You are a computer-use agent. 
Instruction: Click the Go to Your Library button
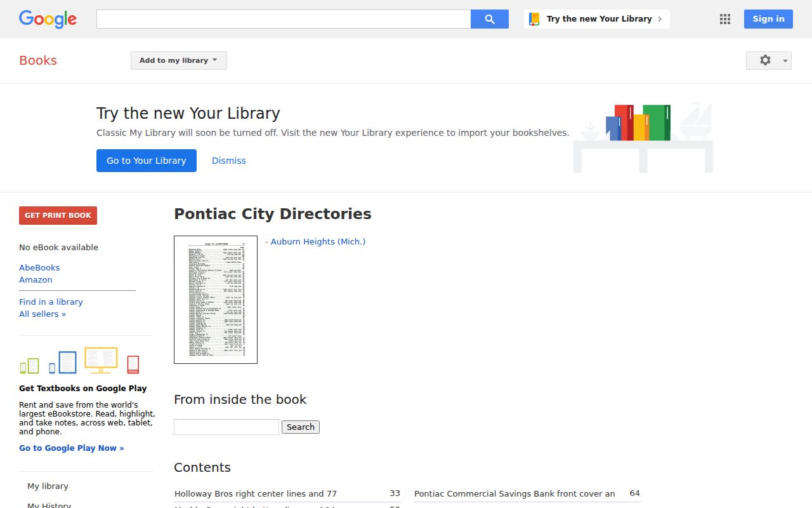click(147, 161)
